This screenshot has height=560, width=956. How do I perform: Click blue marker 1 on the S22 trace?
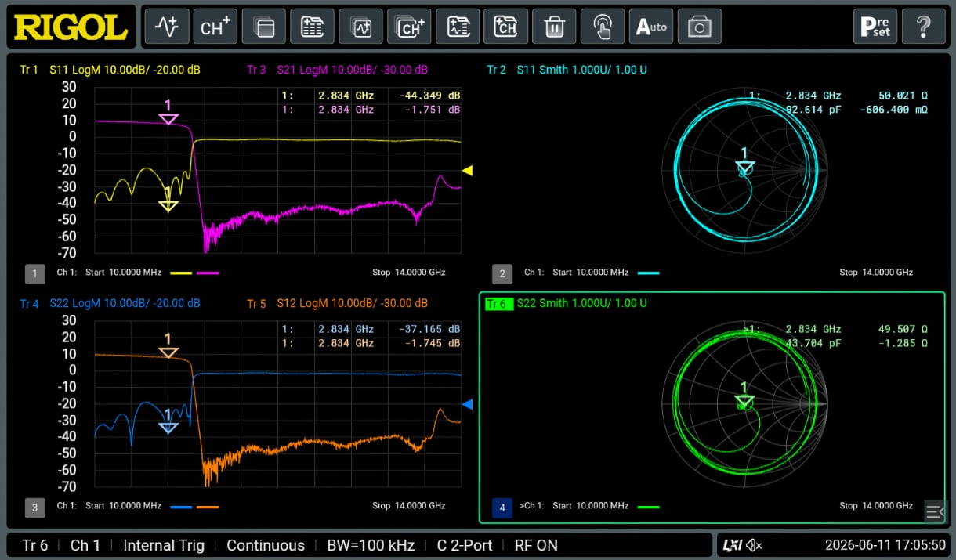coord(168,428)
